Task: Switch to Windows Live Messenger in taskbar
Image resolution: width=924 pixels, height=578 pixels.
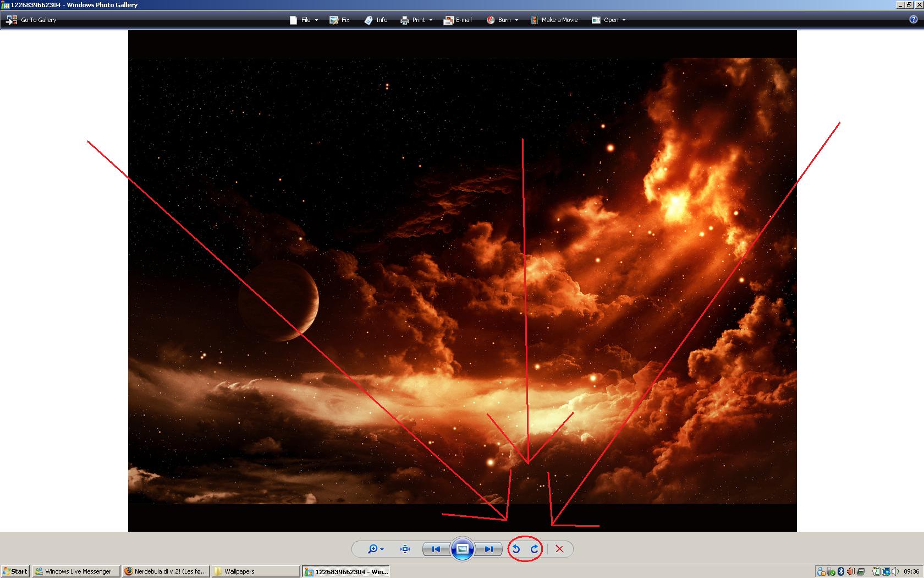Action: click(76, 571)
